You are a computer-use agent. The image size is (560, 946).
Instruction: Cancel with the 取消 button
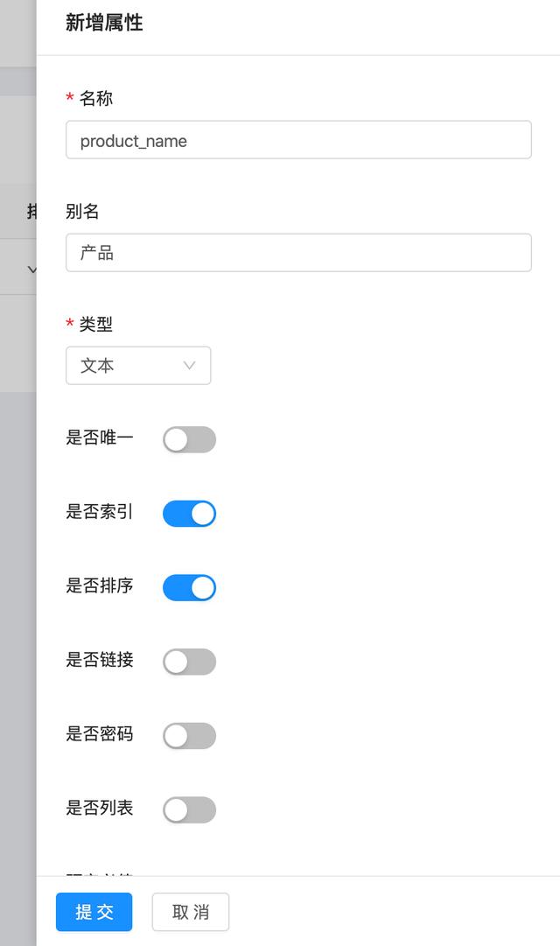pyautogui.click(x=191, y=912)
